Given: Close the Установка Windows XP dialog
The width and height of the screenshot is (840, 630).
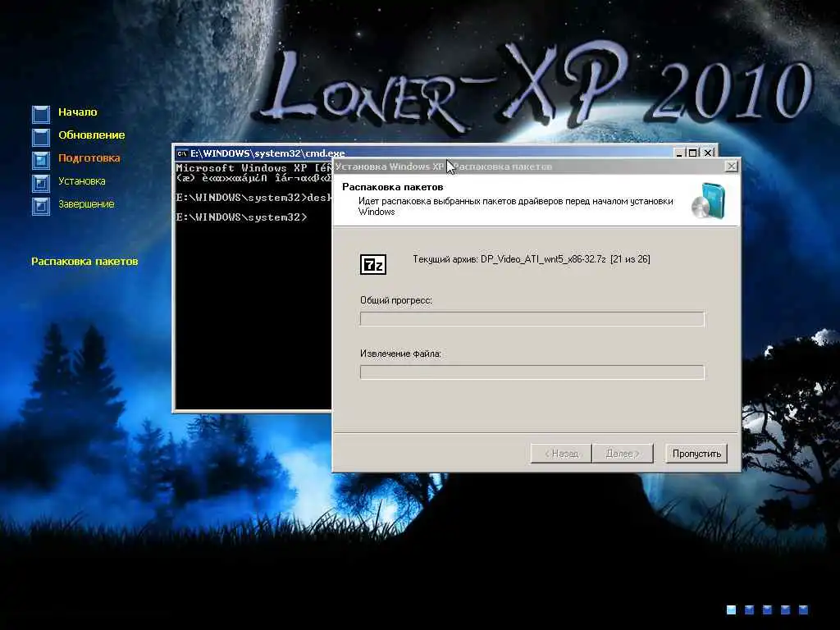Looking at the screenshot, I should coord(731,167).
